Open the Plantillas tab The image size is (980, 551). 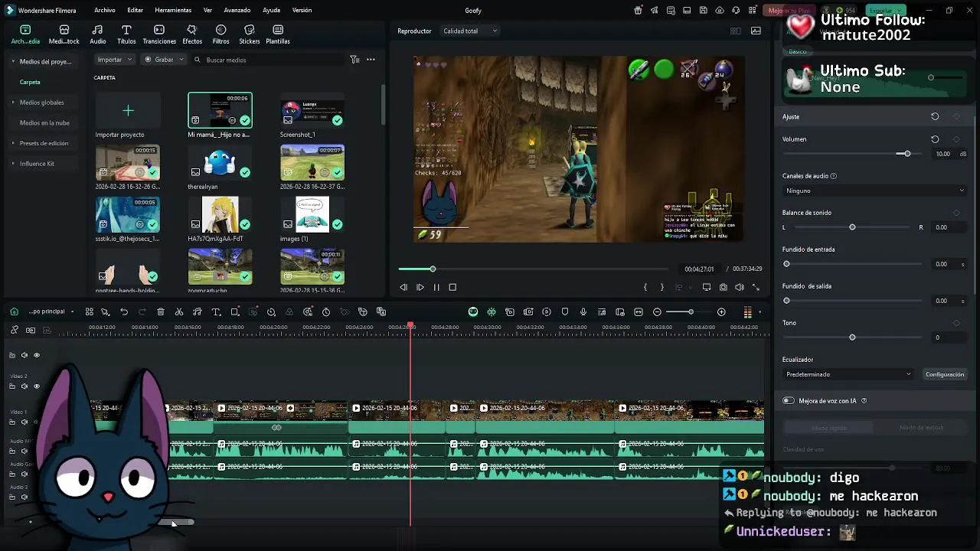click(277, 34)
